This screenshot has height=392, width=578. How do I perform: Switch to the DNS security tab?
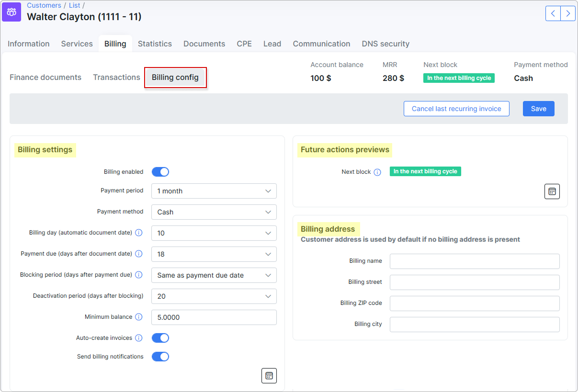pos(385,44)
